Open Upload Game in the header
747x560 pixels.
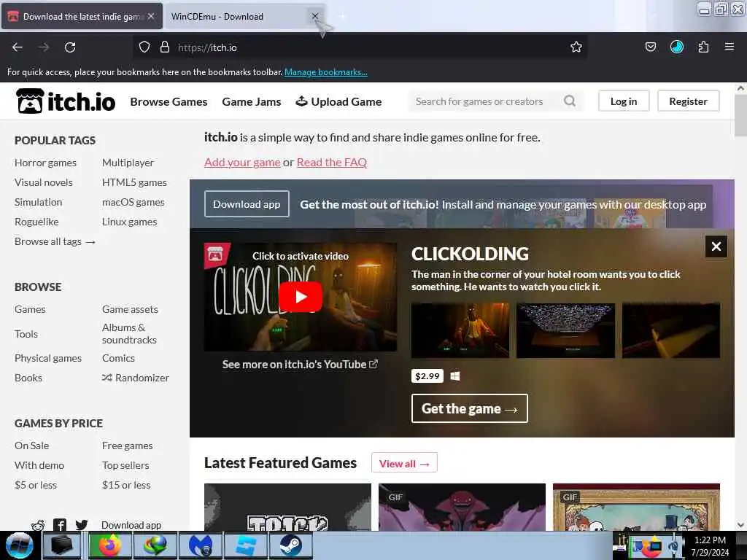pos(338,101)
